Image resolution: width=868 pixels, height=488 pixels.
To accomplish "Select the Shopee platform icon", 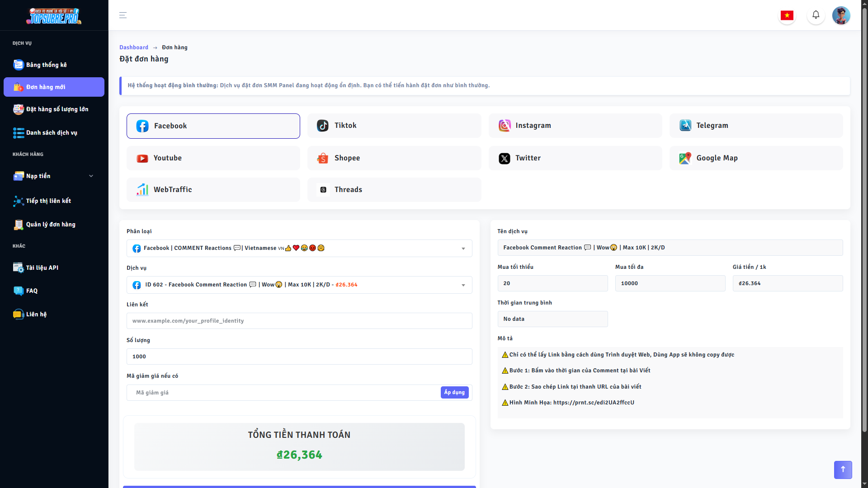I will [x=323, y=158].
